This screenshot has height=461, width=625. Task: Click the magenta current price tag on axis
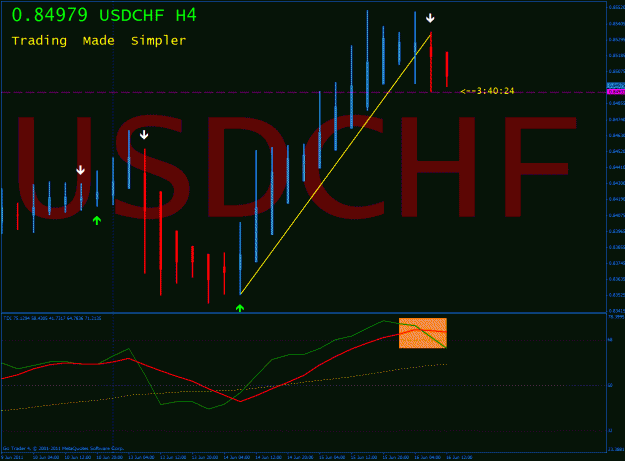click(615, 92)
